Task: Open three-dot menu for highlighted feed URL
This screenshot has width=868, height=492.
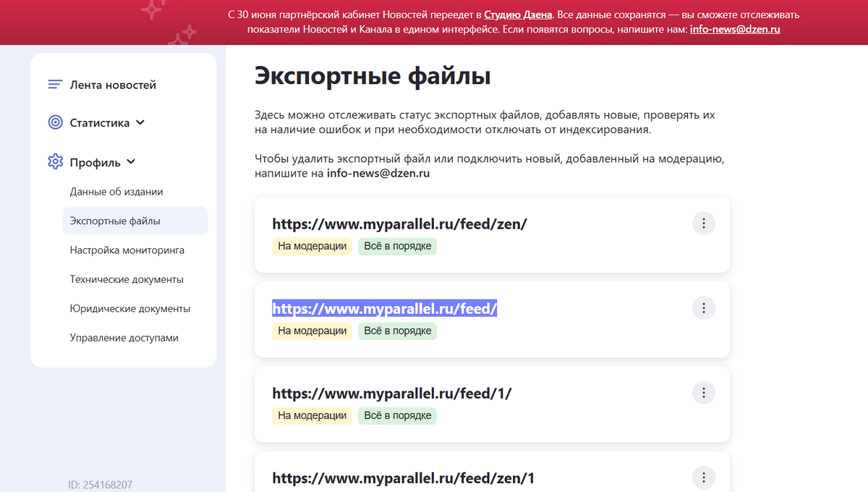Action: coord(703,307)
